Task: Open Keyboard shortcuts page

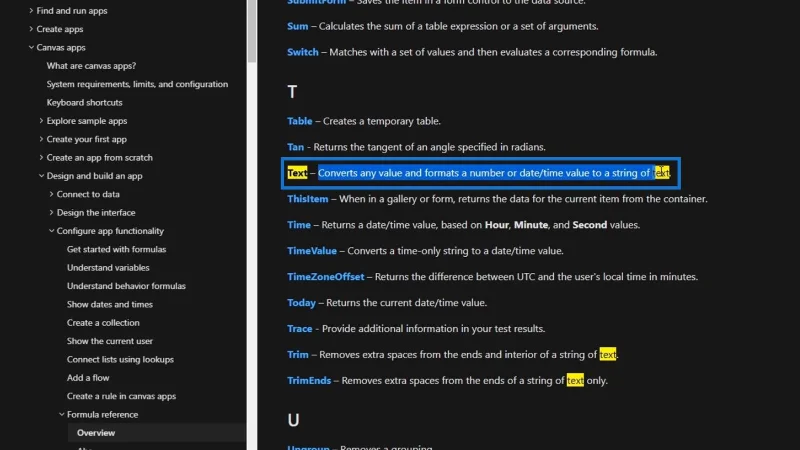Action: pos(84,102)
